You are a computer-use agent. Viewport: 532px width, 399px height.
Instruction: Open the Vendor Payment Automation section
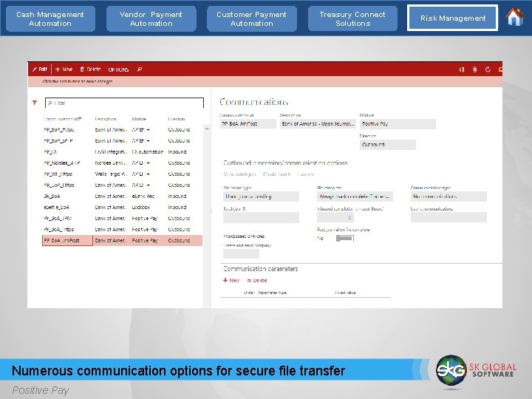coord(151,19)
